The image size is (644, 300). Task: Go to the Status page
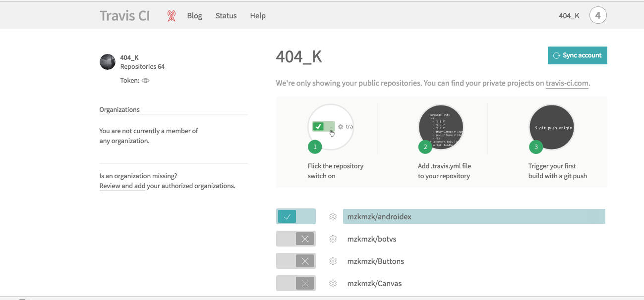click(x=226, y=16)
